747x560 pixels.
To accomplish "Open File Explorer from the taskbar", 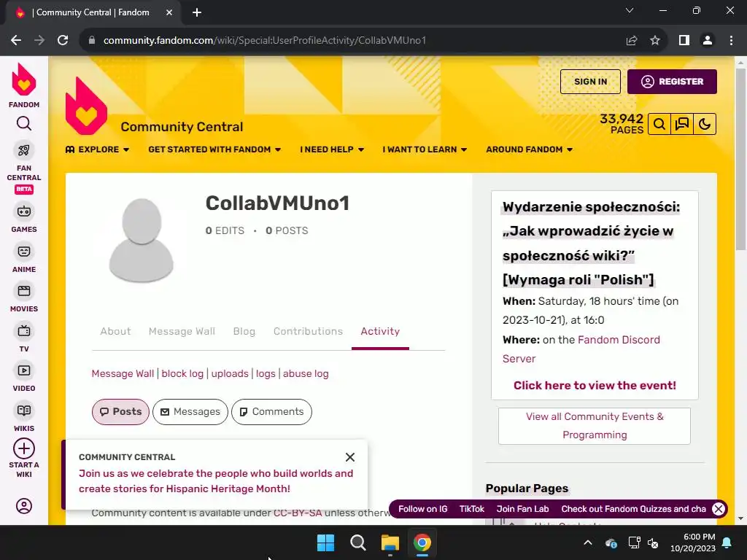I will point(390,542).
